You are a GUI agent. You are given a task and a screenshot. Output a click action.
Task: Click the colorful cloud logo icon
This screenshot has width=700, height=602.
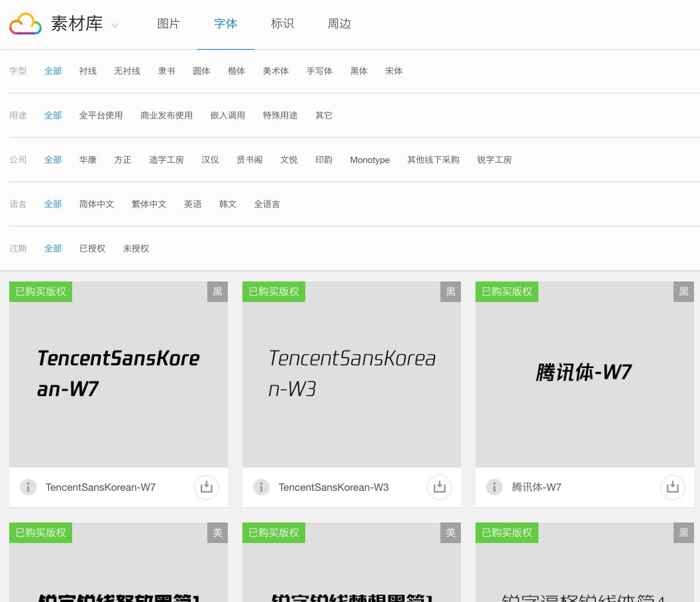pos(25,24)
